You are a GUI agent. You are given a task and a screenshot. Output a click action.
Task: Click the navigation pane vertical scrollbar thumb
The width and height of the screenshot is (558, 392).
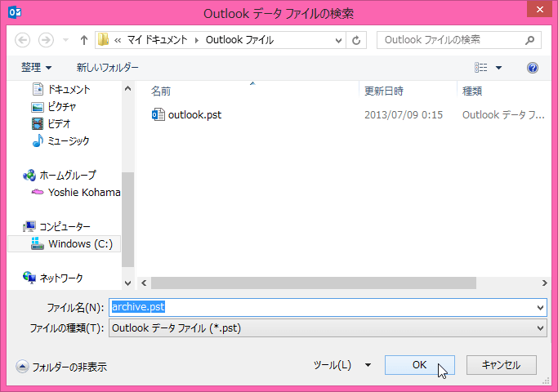click(x=127, y=220)
